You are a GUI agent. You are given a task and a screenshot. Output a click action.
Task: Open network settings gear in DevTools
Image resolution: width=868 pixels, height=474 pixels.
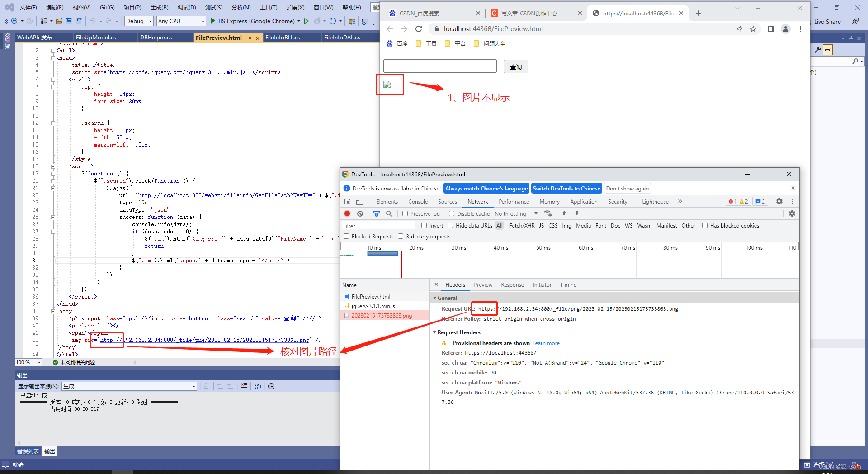pyautogui.click(x=792, y=213)
